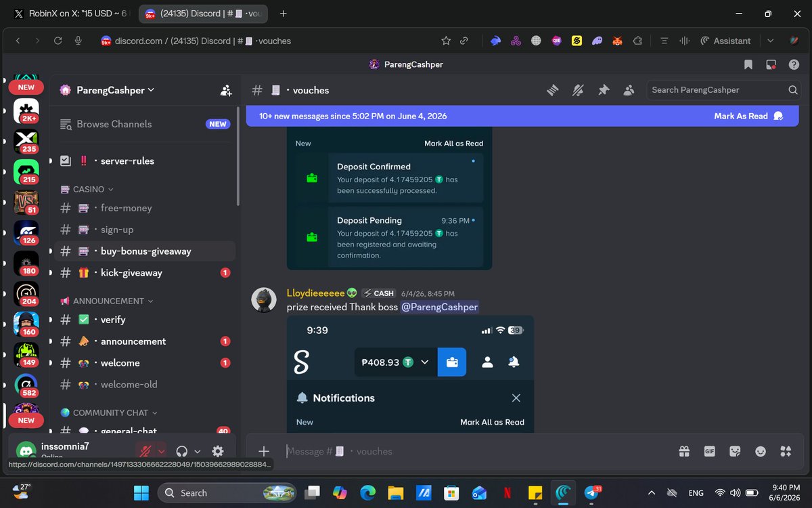Open the server showing 215 badge
The height and width of the screenshot is (508, 812).
(x=26, y=171)
